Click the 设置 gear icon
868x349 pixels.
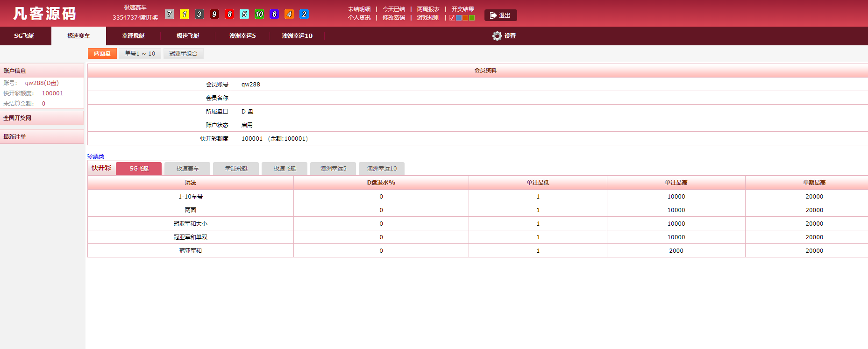click(497, 36)
